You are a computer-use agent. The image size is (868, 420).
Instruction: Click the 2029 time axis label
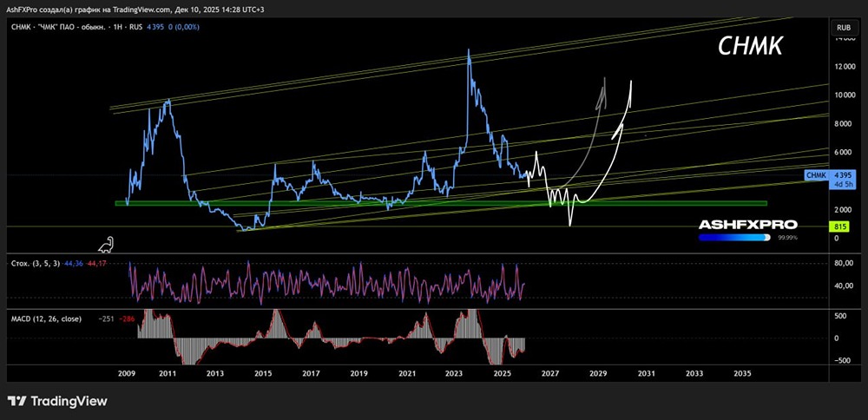[598, 373]
